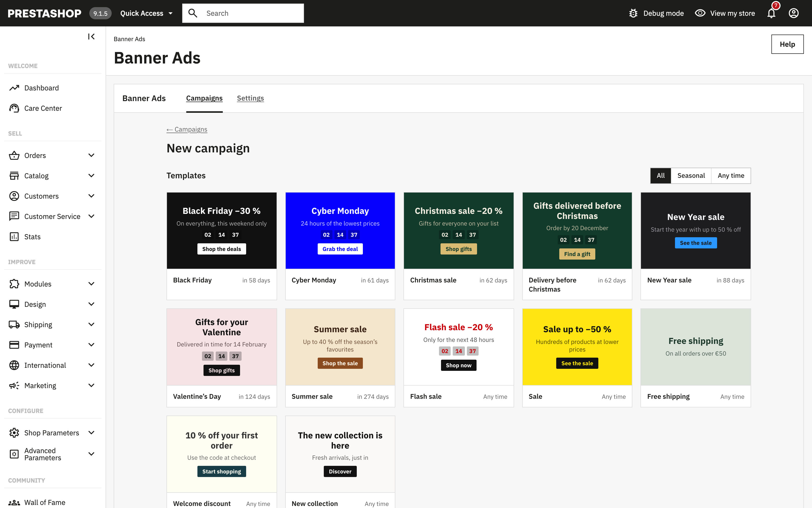This screenshot has height=508, width=812.
Task: Expand the Orders menu chevron
Action: pos(91,155)
